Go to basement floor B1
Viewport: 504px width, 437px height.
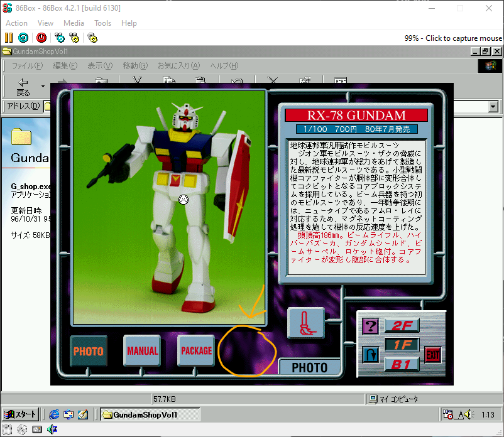click(x=402, y=364)
